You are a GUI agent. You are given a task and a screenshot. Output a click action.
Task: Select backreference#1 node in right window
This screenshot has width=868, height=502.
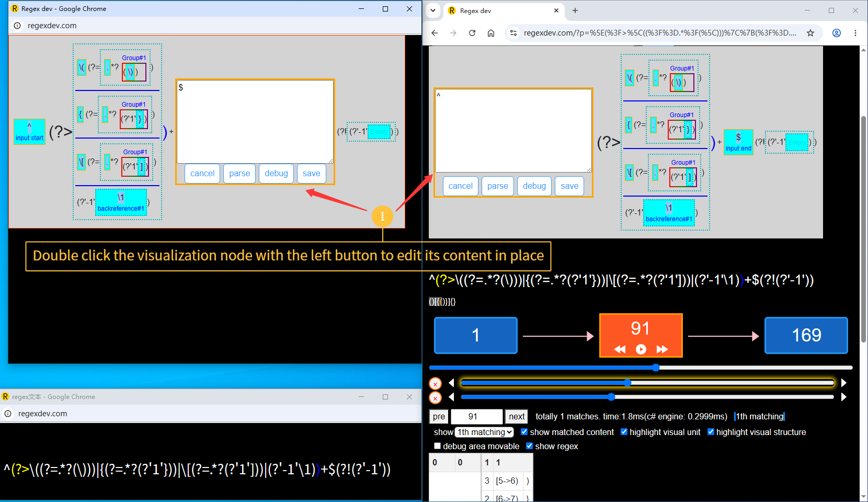[669, 213]
